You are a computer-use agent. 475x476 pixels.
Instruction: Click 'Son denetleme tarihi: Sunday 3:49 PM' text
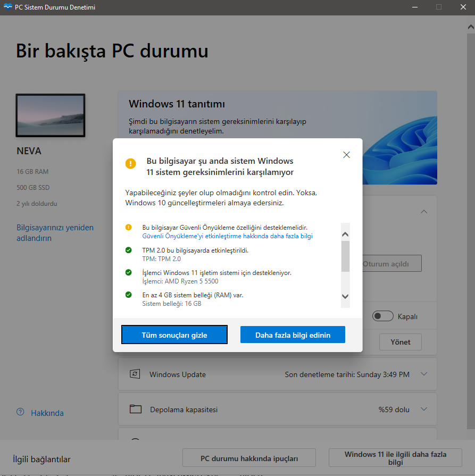pyautogui.click(x=347, y=374)
